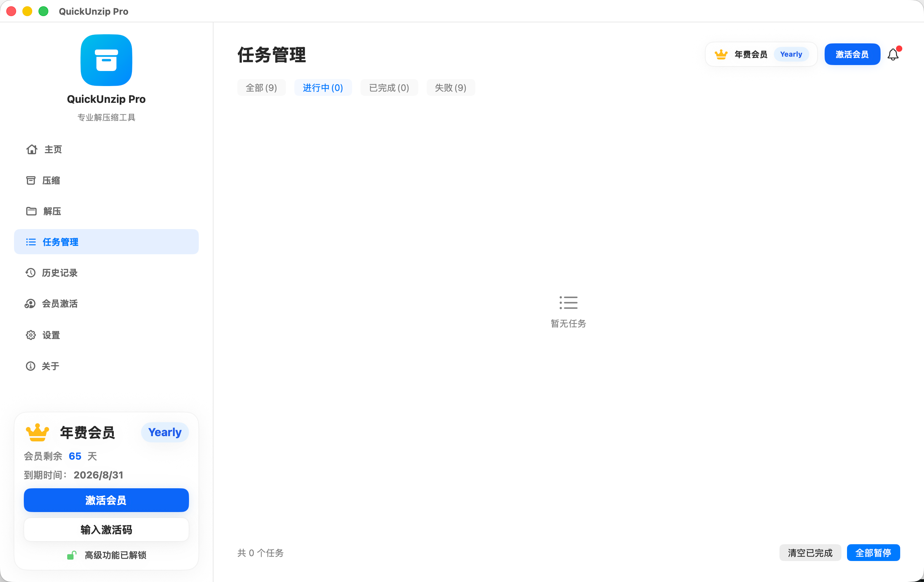Click the 高级功能已解锁 status text

115,555
